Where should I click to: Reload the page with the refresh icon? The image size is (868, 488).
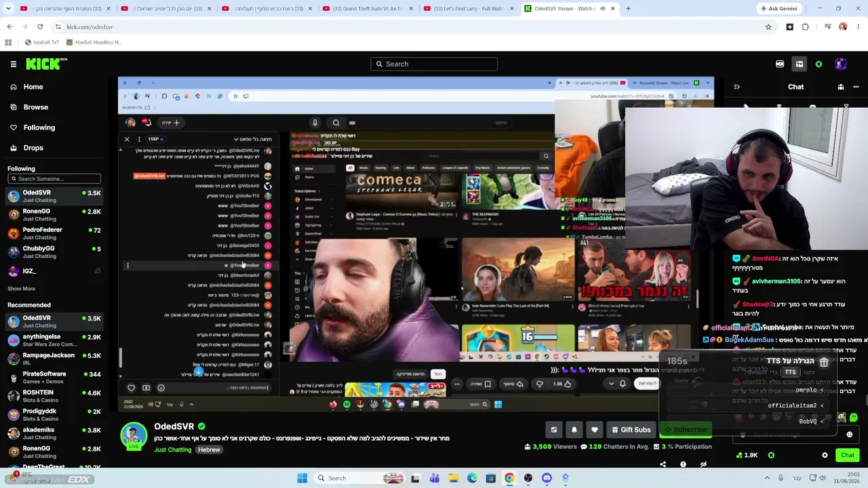40,27
